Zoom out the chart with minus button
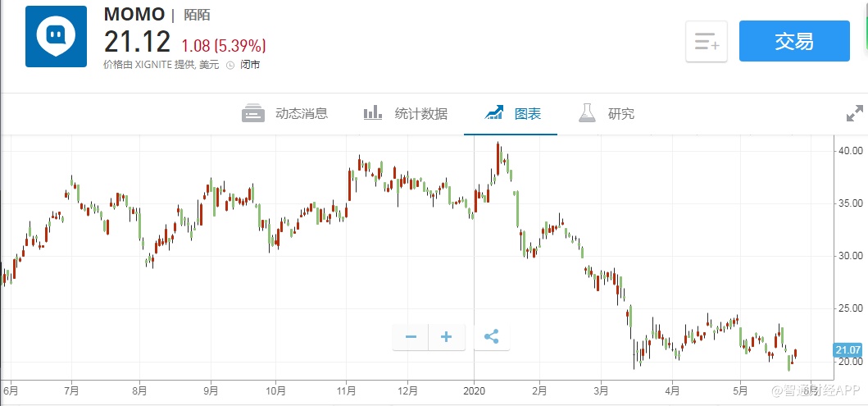Screen dimensions: 868x406 [411, 337]
